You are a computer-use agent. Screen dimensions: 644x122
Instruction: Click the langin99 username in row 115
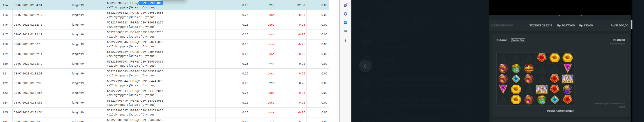[78, 15]
